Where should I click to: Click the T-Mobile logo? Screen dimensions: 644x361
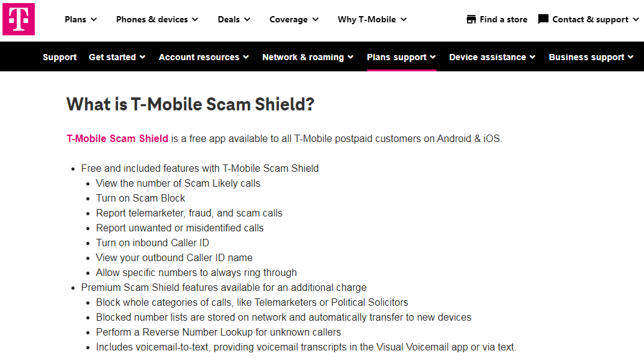(x=19, y=19)
